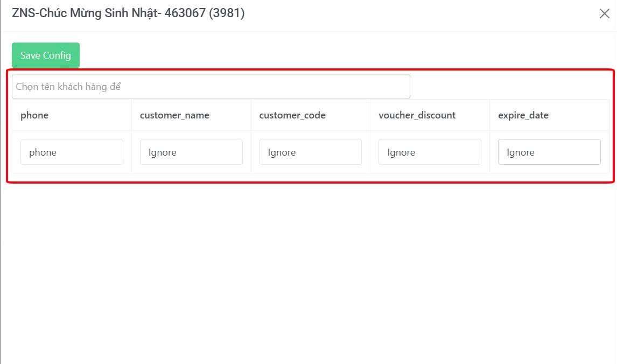Open the Ignore dropdown under customer_code
The image size is (617, 364).
tap(311, 152)
